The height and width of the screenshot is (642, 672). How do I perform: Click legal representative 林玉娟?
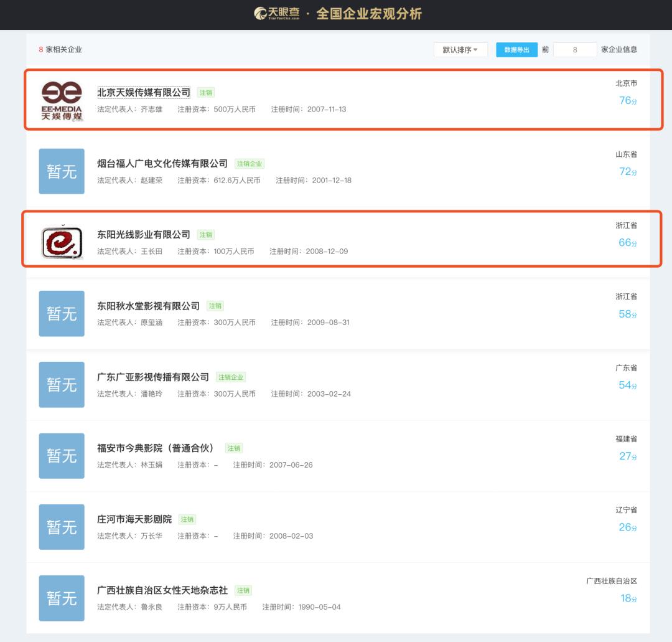click(x=152, y=465)
